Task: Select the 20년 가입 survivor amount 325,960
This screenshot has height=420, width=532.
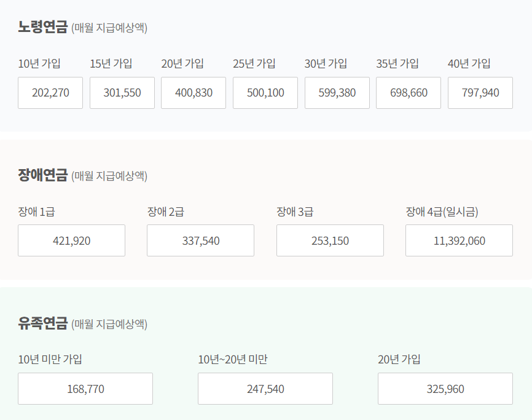Action: click(445, 389)
